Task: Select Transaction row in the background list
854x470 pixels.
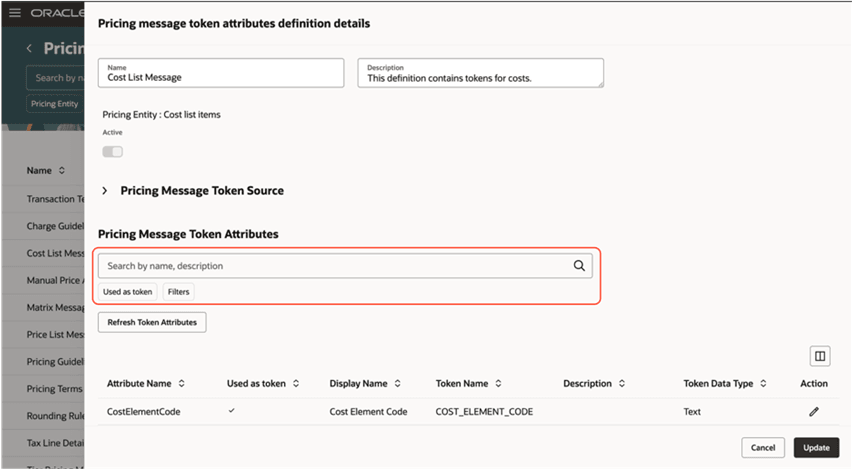Action: pos(43,199)
